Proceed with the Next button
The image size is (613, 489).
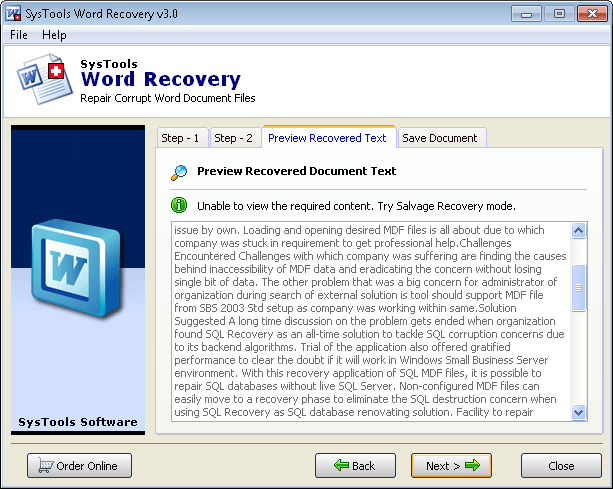[451, 466]
